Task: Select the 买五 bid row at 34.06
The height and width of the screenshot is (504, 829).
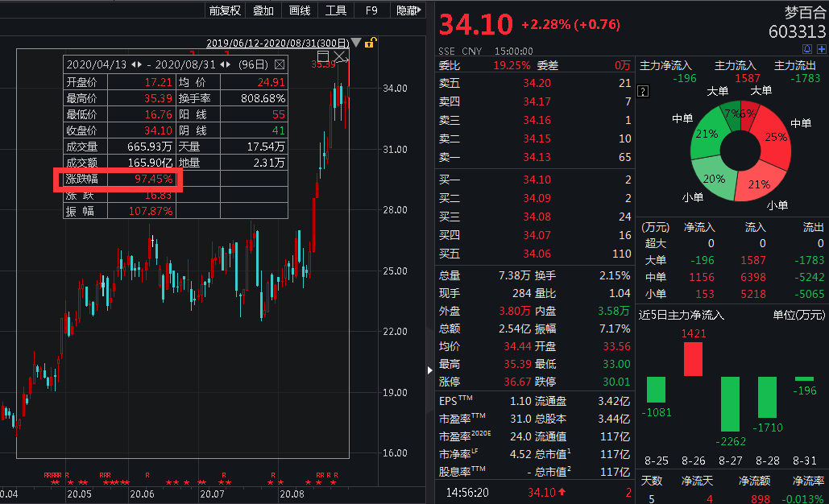Action: tap(534, 254)
